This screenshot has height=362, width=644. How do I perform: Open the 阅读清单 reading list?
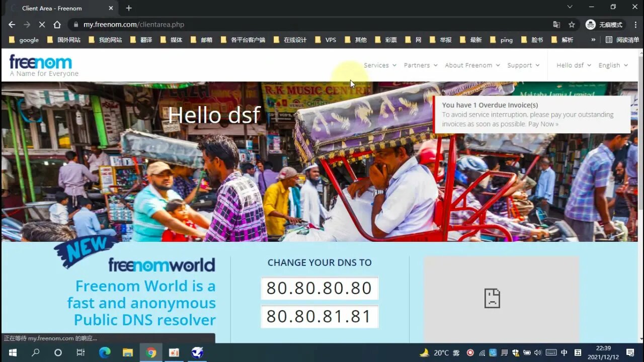pos(622,40)
